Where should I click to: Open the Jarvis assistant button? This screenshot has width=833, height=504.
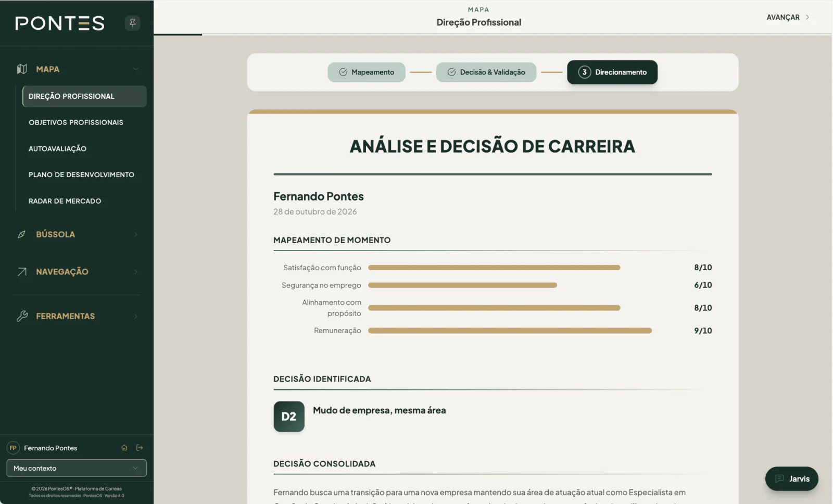(792, 479)
